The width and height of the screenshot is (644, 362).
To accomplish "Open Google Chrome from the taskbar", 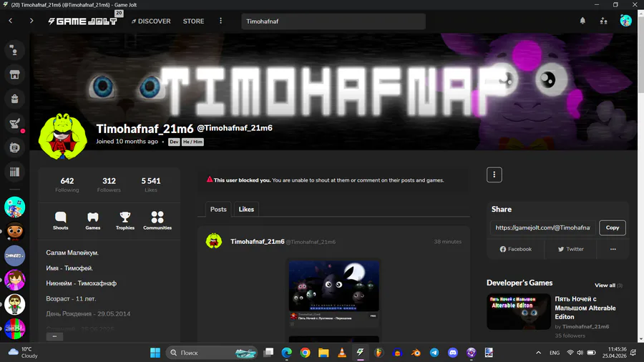I will [x=305, y=353].
